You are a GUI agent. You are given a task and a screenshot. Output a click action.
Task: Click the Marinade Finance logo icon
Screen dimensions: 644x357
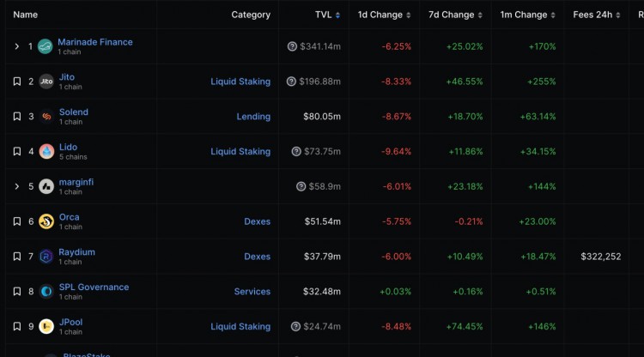point(46,46)
